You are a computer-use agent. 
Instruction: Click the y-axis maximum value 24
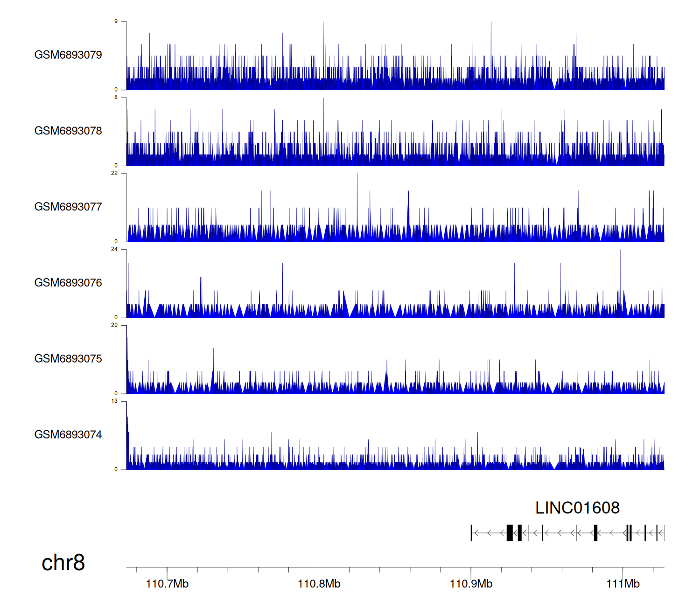[114, 249]
